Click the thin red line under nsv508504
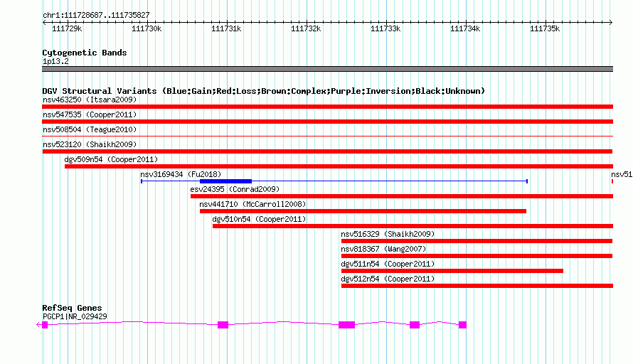Screen dimensions: 633x364 [327, 136]
